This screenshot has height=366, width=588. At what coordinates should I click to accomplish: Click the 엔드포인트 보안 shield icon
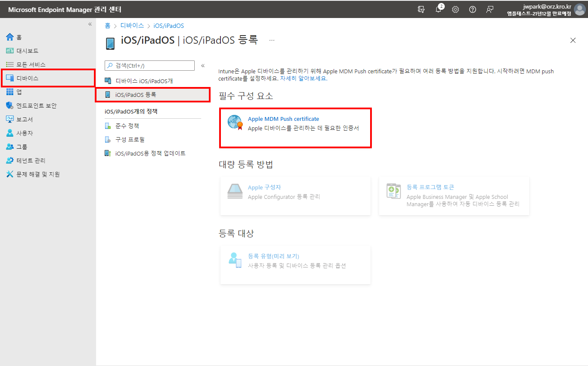10,105
